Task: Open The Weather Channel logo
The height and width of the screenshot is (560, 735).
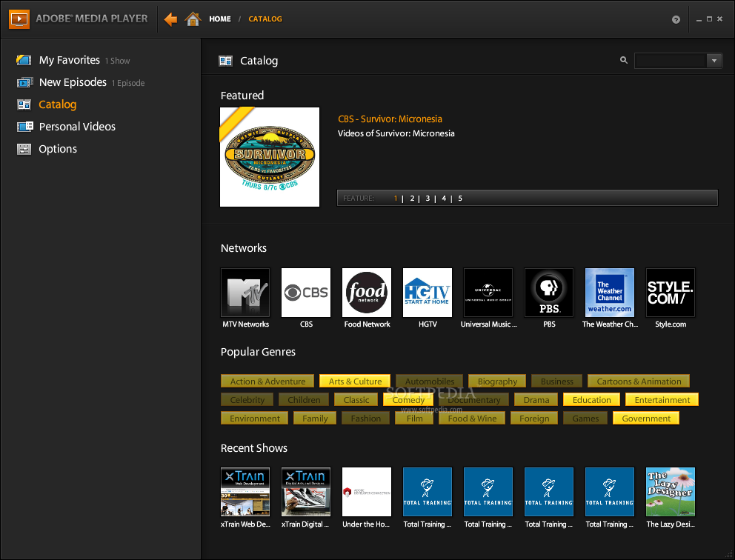Action: point(609,293)
